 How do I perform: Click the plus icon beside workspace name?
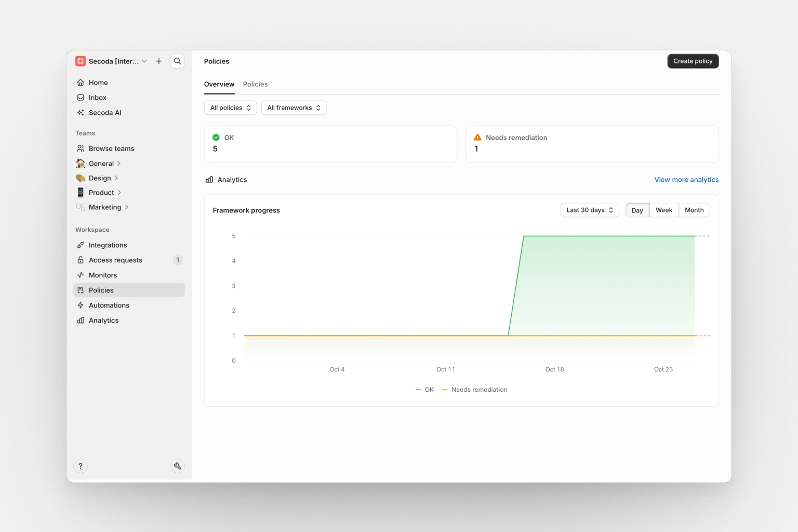click(159, 61)
